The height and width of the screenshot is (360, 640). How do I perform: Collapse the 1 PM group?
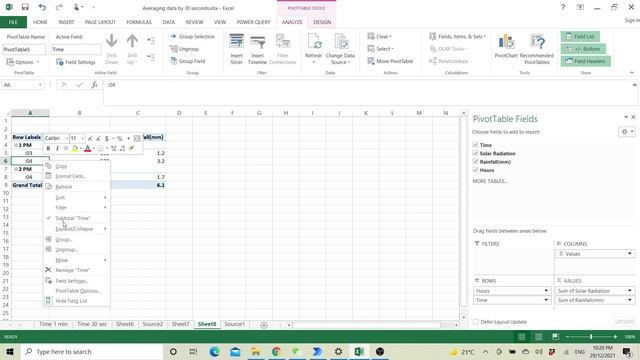pos(16,145)
